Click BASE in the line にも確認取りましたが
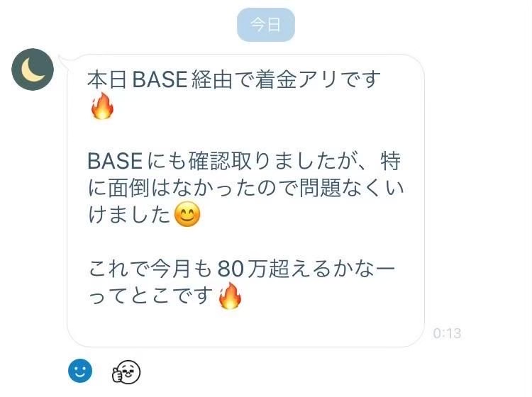The width and height of the screenshot is (532, 397). (x=115, y=161)
